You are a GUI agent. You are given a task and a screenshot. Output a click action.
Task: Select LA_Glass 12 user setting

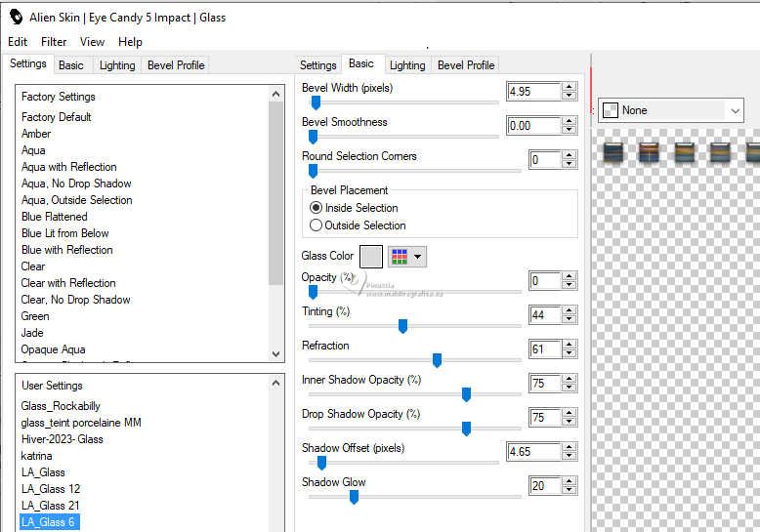coord(51,489)
